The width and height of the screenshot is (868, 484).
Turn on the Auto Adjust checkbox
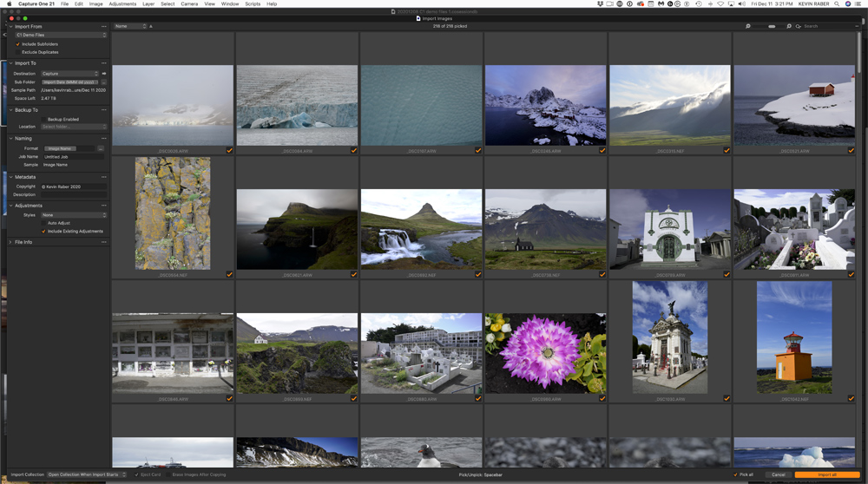coord(44,223)
